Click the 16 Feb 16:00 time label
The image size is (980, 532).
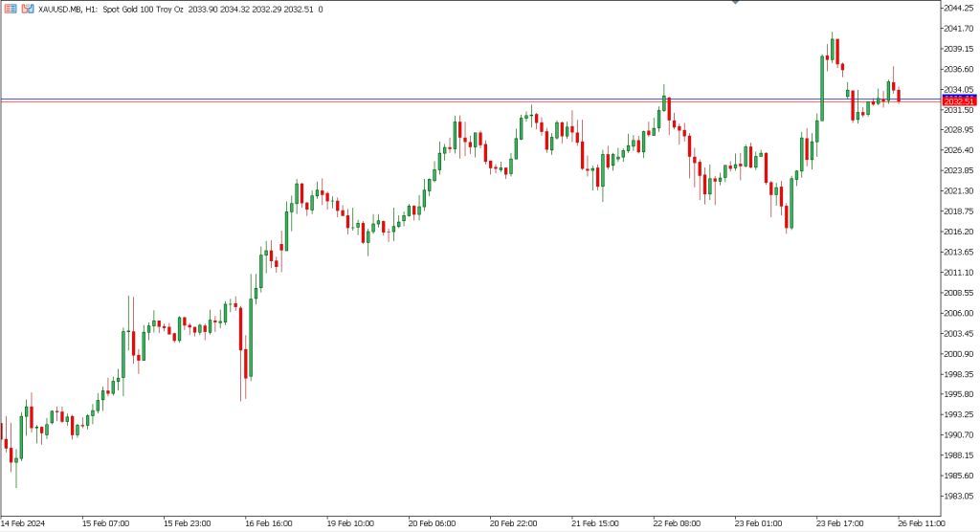269,523
